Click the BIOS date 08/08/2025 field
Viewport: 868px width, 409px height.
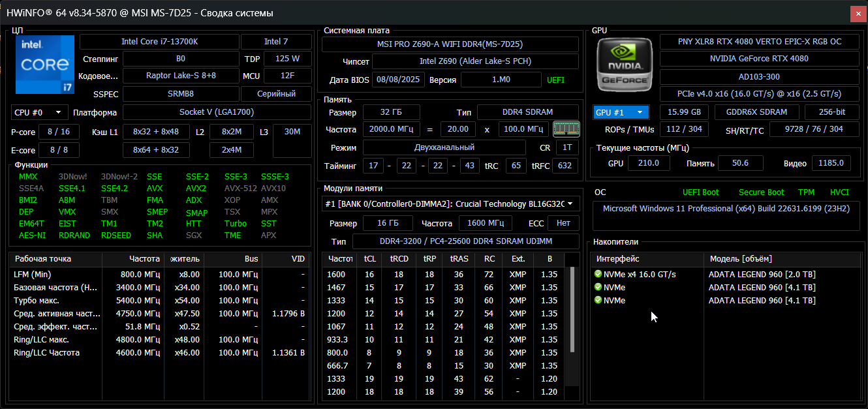399,80
